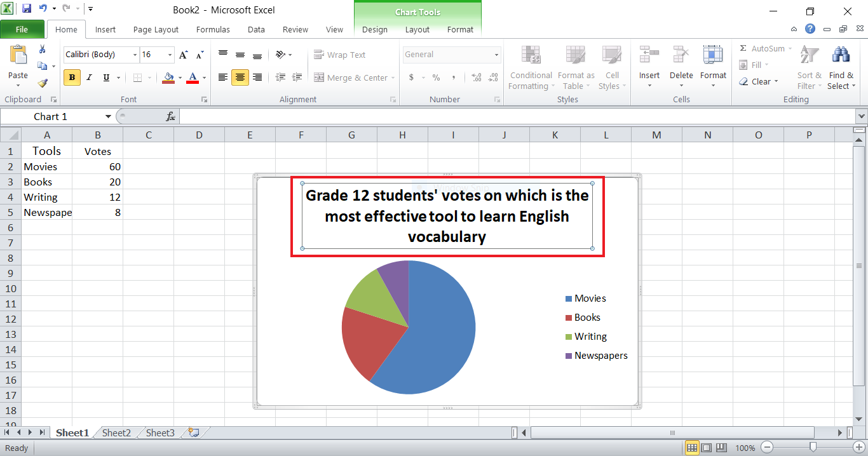Viewport: 868px width, 456px height.
Task: Click the File button
Action: 22,29
